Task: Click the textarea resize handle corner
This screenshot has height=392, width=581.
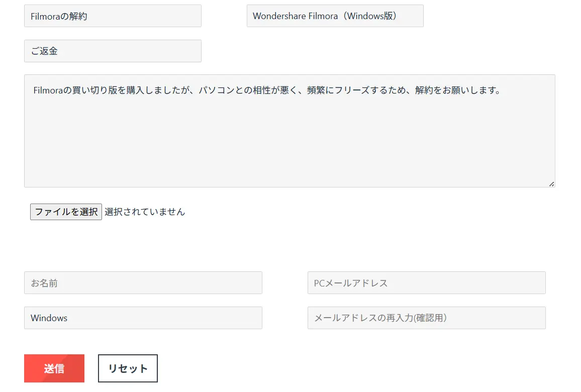Action: click(551, 184)
